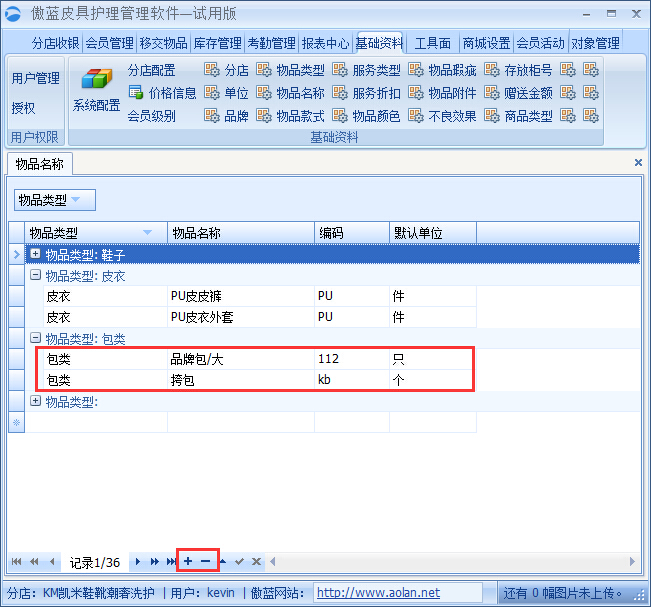Open 品牌 brand settings
Viewport: 651px width, 607px height.
(235, 116)
